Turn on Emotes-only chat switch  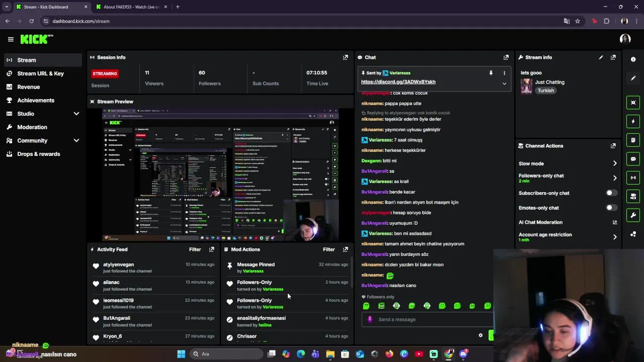611,208
